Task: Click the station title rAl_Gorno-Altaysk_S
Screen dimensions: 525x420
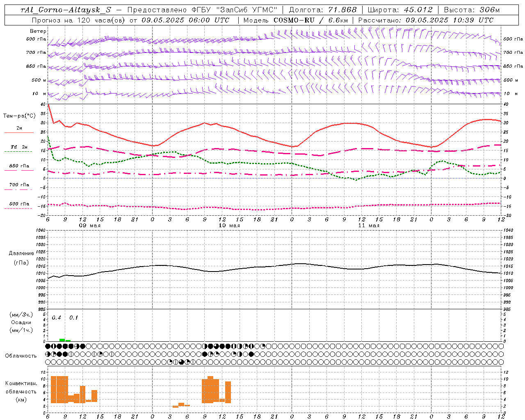Action: (66, 10)
